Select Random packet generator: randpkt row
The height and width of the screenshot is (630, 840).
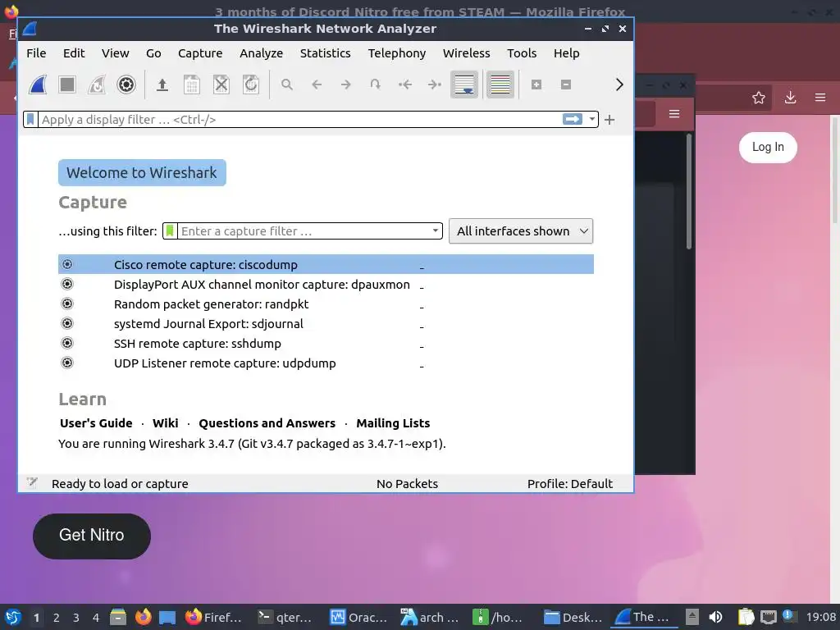pyautogui.click(x=326, y=304)
